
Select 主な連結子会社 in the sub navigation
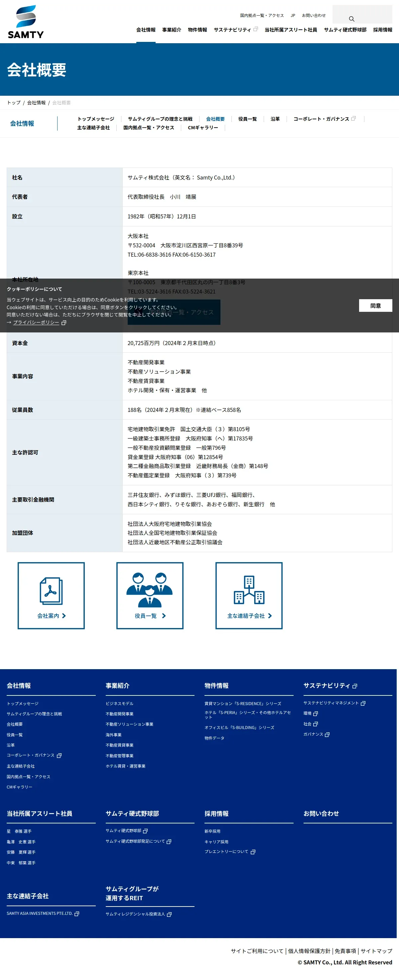pyautogui.click(x=93, y=128)
